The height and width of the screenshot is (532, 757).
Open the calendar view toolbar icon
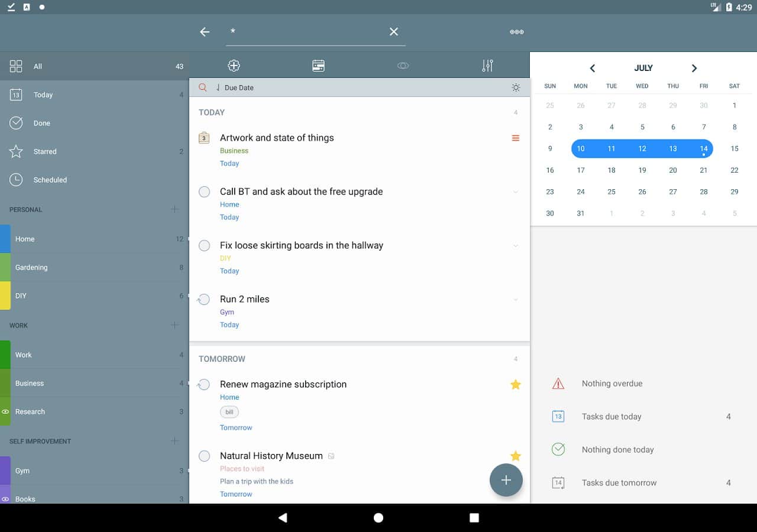[318, 66]
